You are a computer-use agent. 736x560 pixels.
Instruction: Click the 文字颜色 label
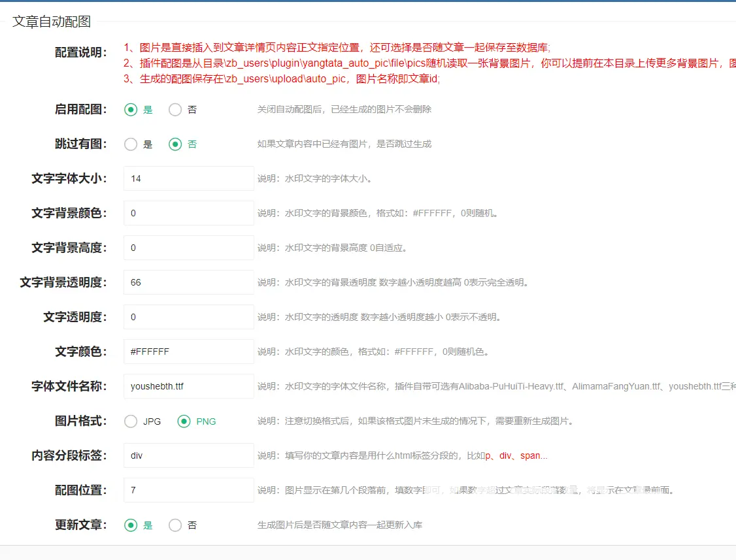pyautogui.click(x=81, y=352)
